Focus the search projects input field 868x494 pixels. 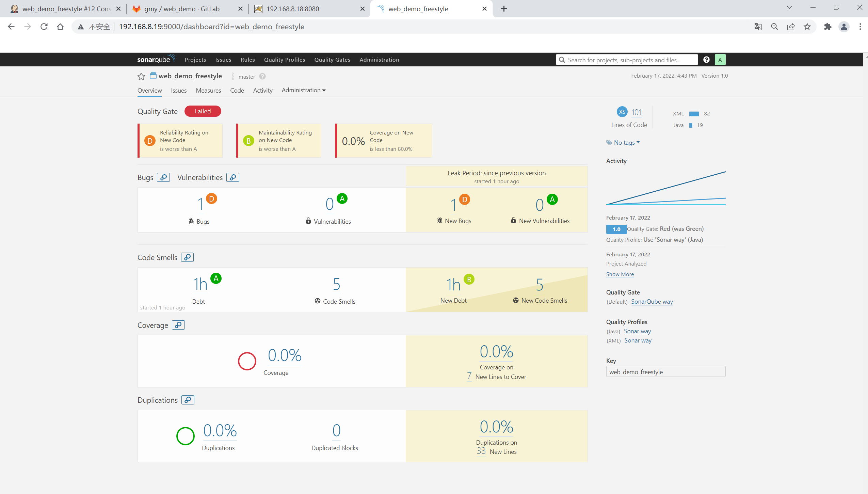(627, 60)
